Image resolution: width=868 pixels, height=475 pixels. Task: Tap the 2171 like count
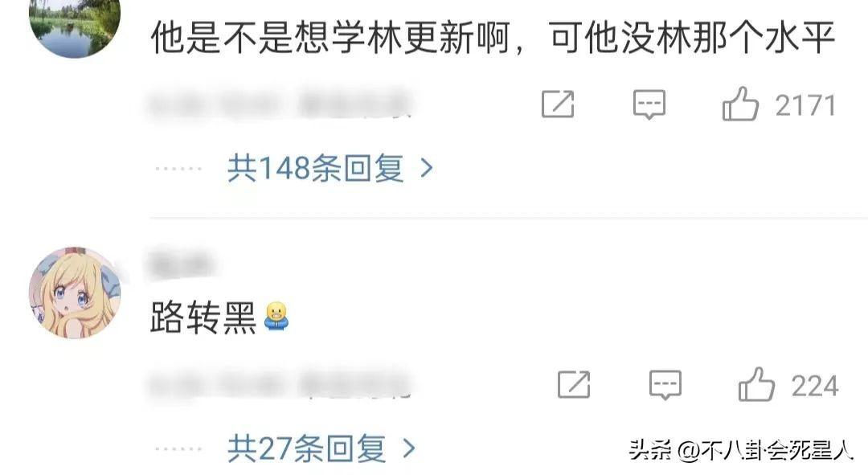tap(805, 105)
